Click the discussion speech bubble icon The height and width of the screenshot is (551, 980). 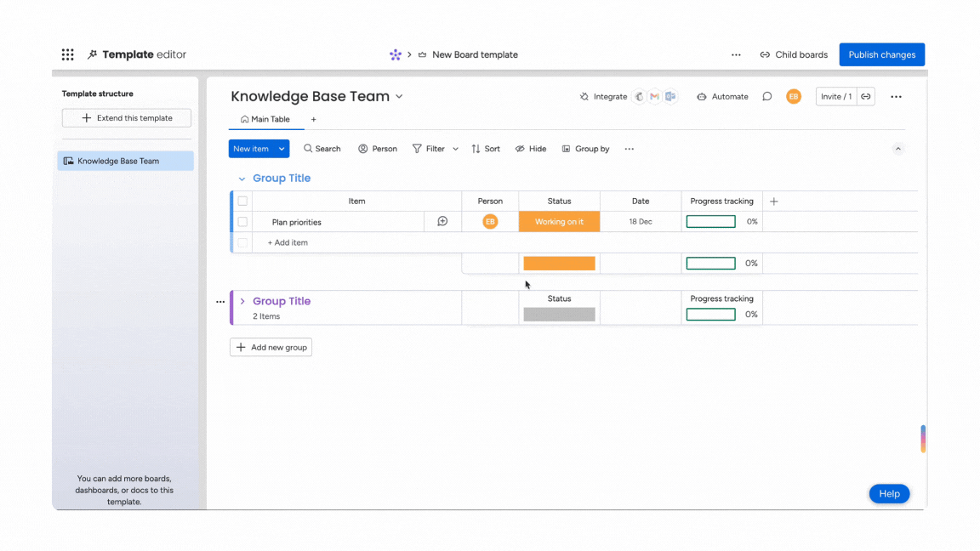(766, 97)
